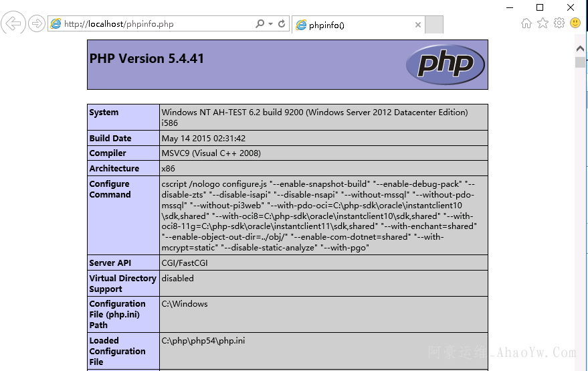Select the phpinfo() tab
The image size is (588, 371).
click(x=351, y=25)
